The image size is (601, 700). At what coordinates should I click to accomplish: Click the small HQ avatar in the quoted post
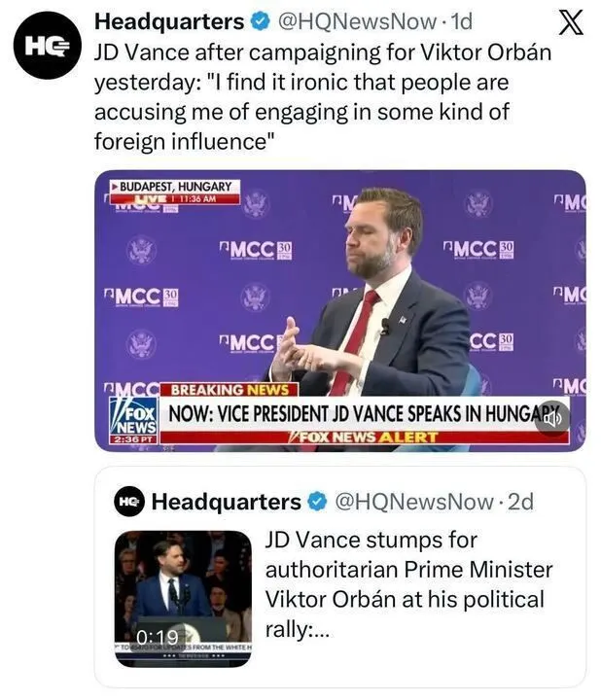128,502
